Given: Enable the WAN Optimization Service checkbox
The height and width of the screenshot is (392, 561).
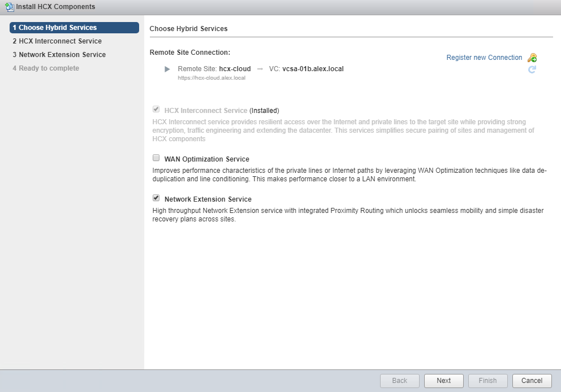Looking at the screenshot, I should point(156,159).
